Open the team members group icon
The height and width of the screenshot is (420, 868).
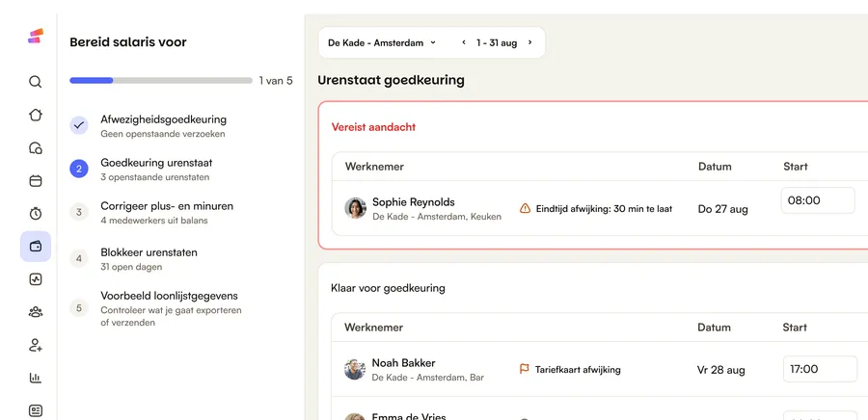click(x=36, y=312)
